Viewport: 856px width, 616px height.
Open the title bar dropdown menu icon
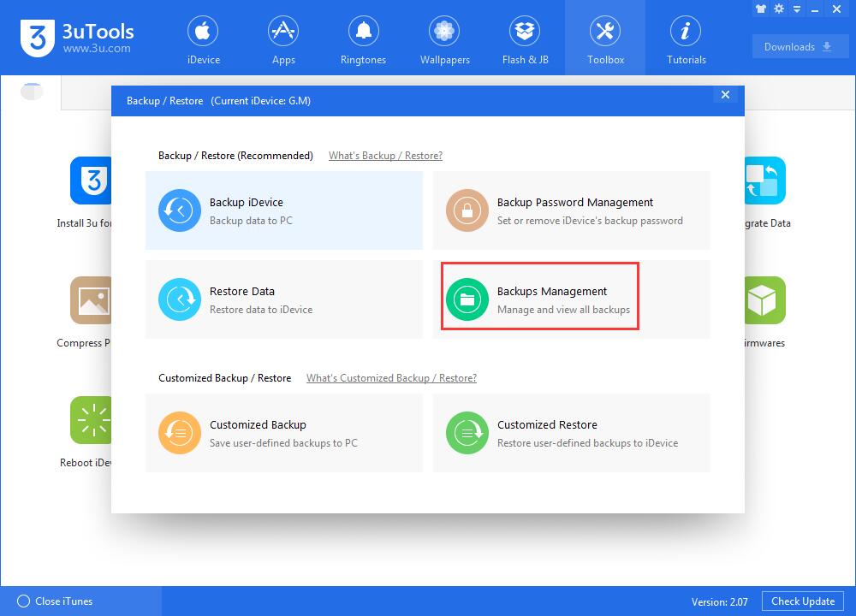pyautogui.click(x=797, y=9)
